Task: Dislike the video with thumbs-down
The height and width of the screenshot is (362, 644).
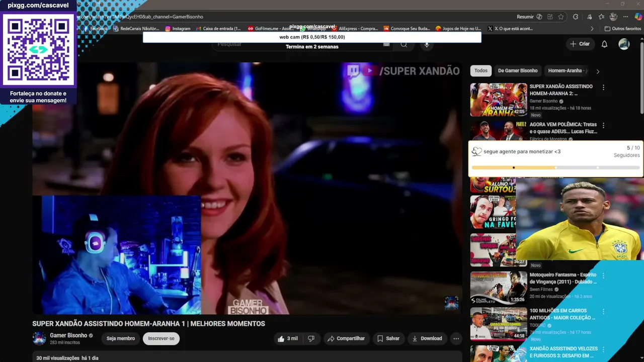Action: point(311,338)
